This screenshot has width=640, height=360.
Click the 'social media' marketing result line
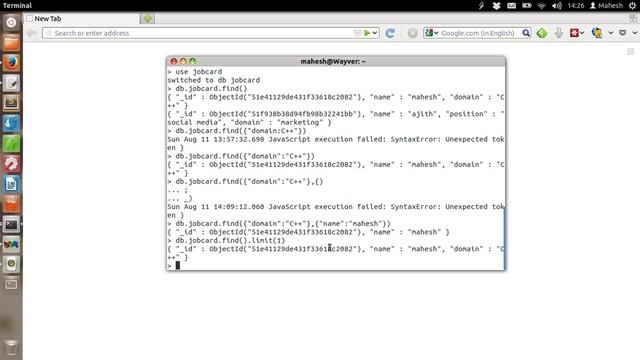coord(249,122)
